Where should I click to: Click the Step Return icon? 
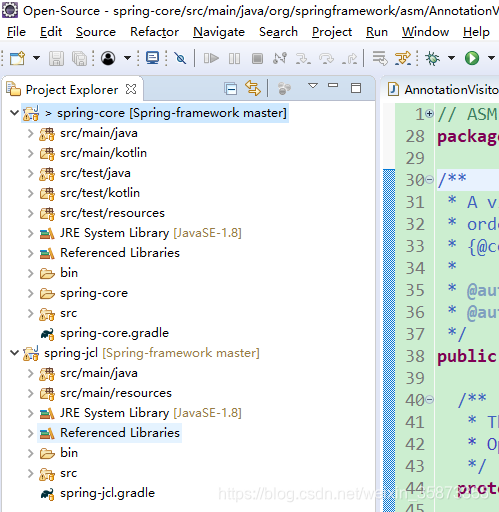[x=350, y=59]
